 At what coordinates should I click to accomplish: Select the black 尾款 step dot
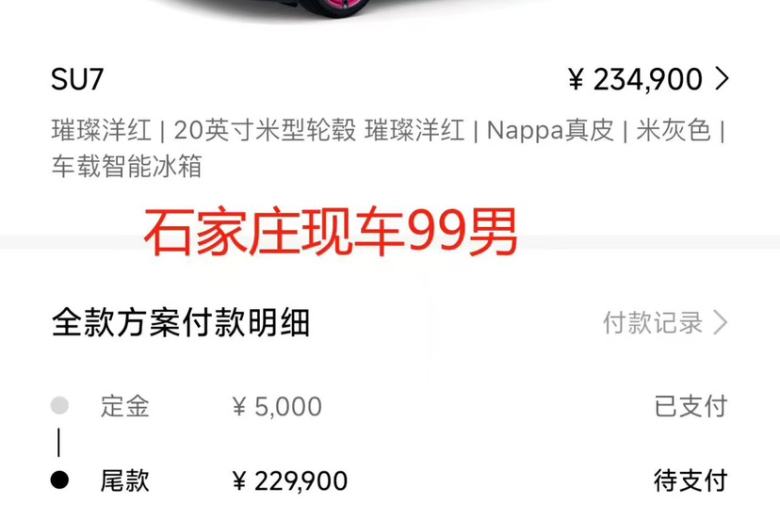60,480
